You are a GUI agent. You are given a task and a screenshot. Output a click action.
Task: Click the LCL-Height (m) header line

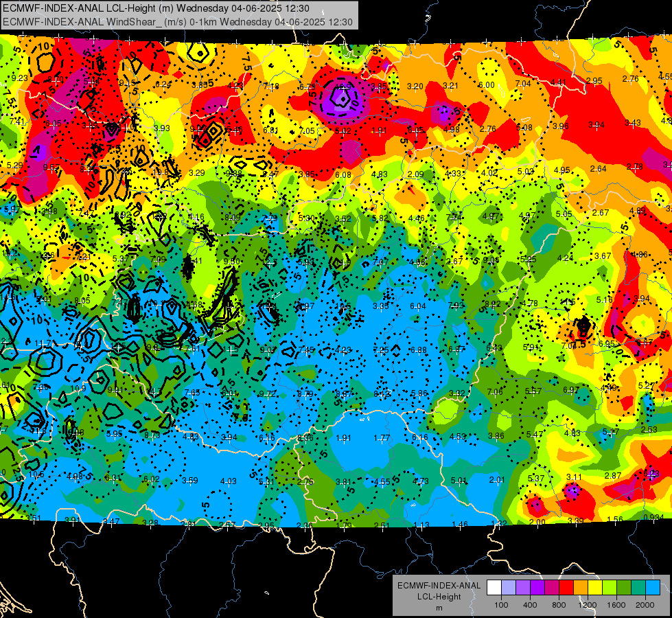(x=156, y=8)
